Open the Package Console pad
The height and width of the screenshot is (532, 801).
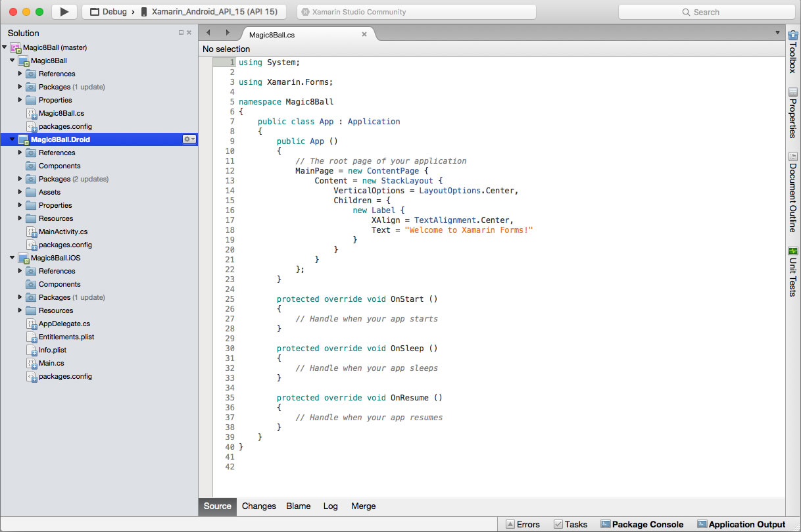click(642, 524)
